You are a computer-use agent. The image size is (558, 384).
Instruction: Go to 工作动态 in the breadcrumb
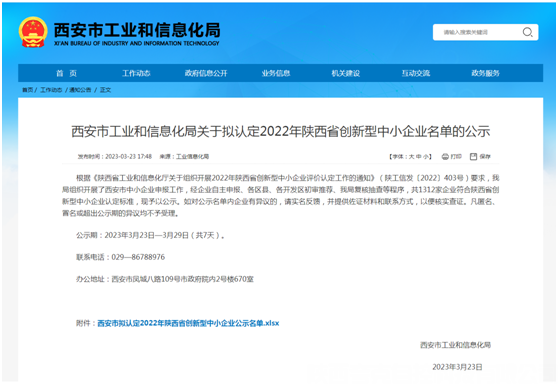(51, 90)
